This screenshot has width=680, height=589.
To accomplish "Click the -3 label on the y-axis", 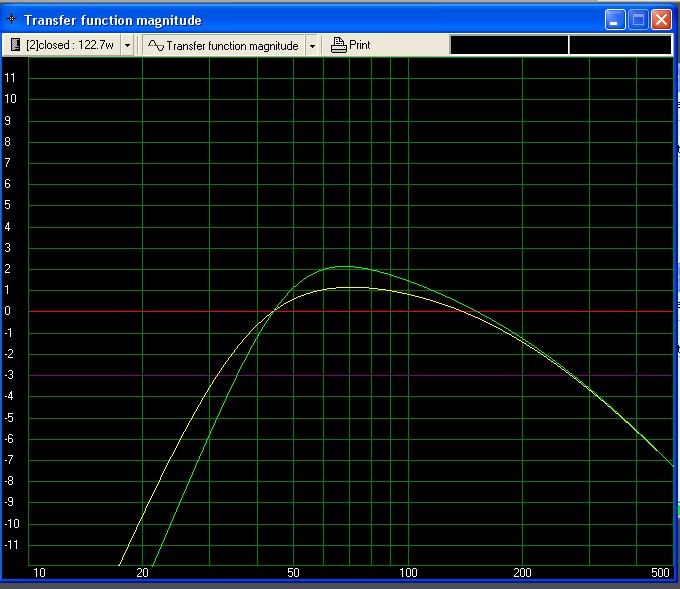I will click(x=9, y=374).
